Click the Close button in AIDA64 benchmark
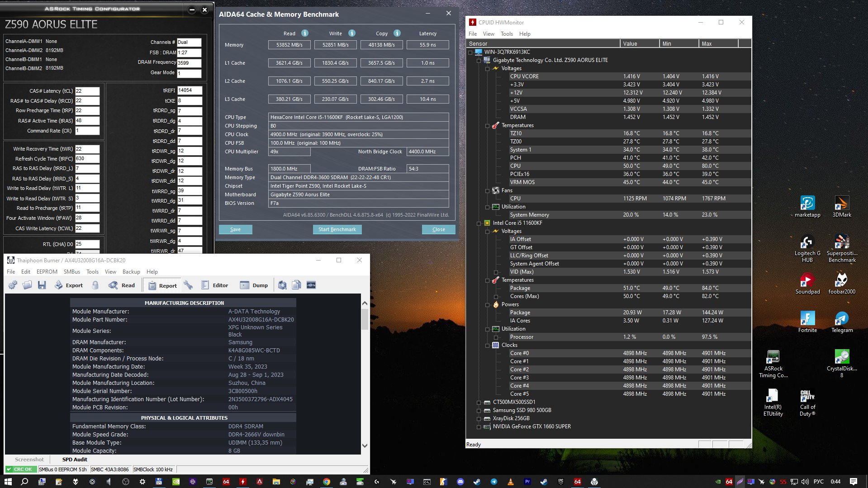 pos(438,229)
